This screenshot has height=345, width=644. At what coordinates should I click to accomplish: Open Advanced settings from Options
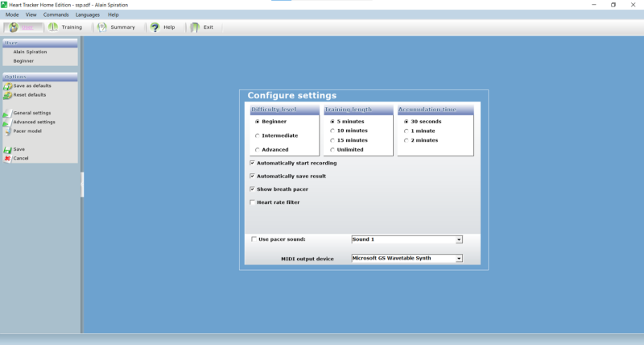(34, 123)
